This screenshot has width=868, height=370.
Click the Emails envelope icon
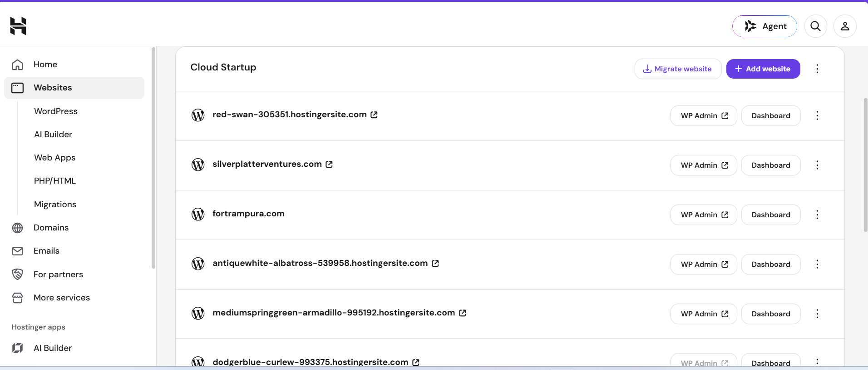[x=17, y=251]
